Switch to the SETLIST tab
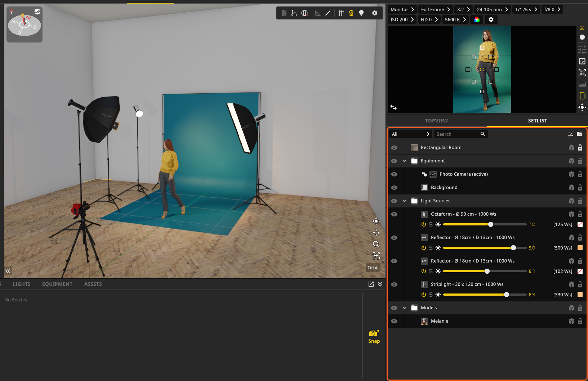This screenshot has height=381, width=588. (x=538, y=121)
